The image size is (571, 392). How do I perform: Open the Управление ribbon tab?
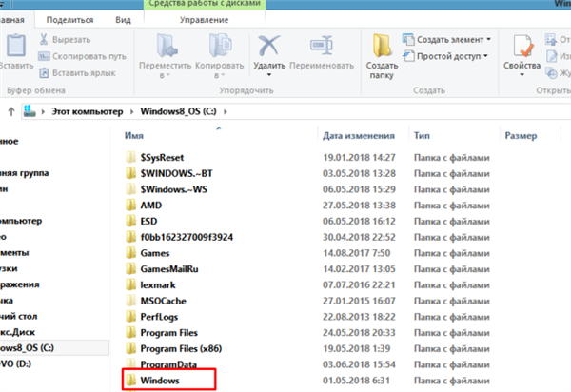[x=204, y=20]
